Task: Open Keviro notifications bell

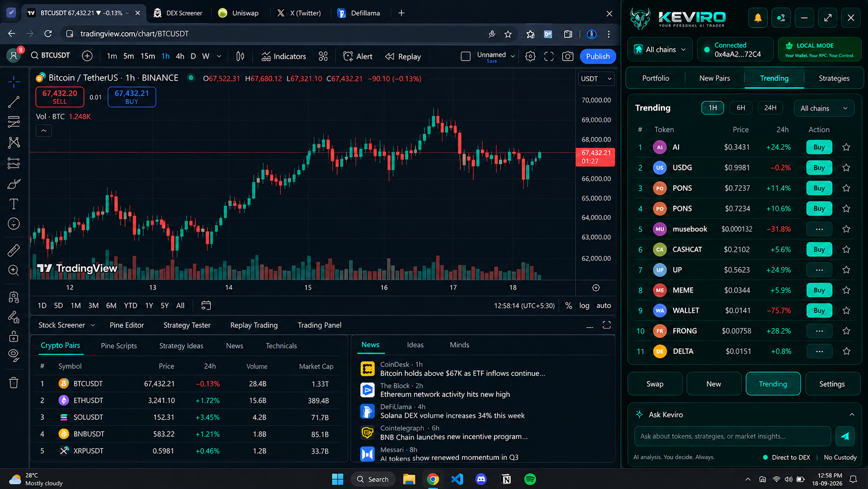Action: pos(757,18)
